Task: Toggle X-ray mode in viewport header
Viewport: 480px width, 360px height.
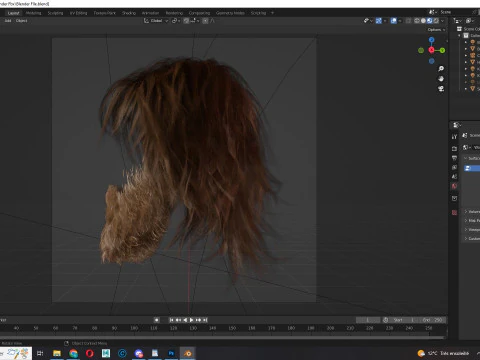Action: click(408, 21)
